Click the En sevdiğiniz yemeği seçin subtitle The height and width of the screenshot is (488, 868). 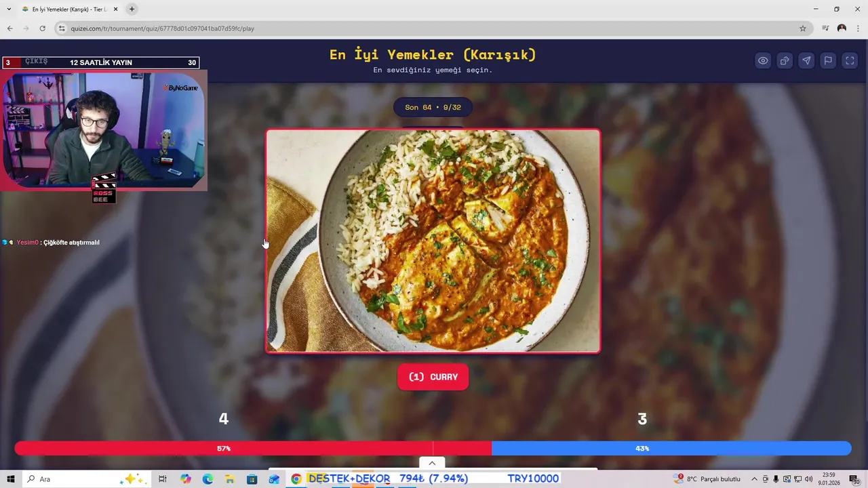pos(433,70)
